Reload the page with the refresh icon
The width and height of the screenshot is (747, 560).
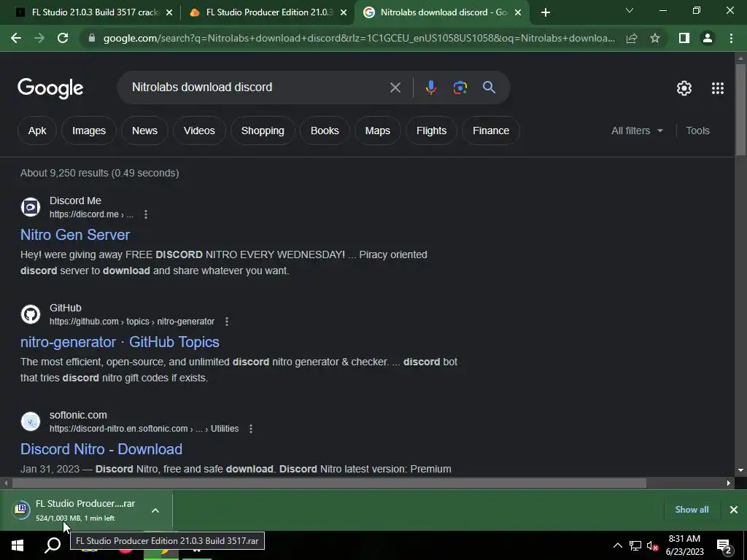(63, 38)
